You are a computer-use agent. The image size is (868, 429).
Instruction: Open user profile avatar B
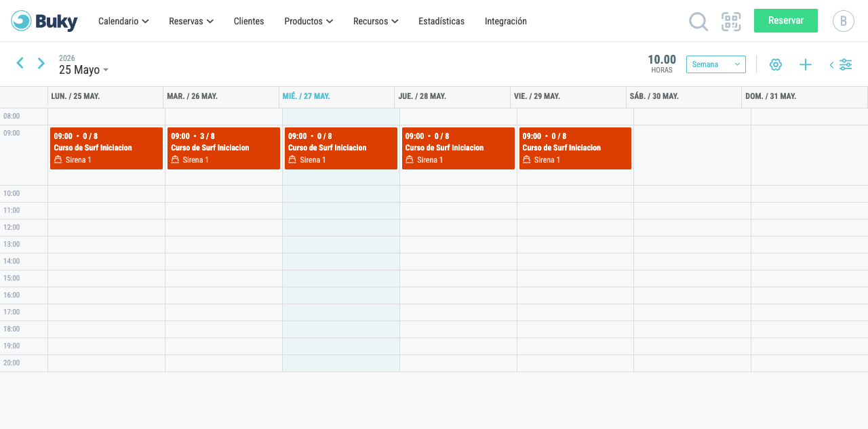pos(843,21)
